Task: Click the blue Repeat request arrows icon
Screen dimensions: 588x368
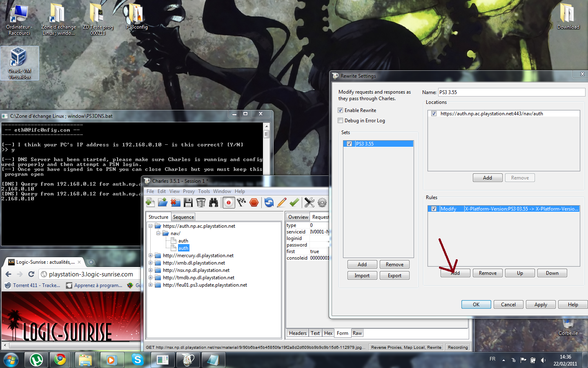Action: [x=269, y=202]
